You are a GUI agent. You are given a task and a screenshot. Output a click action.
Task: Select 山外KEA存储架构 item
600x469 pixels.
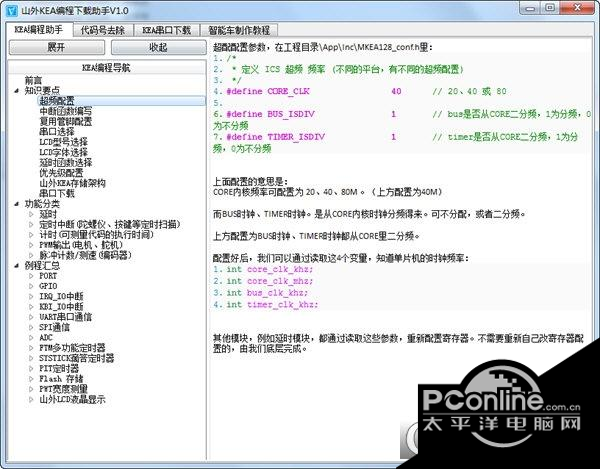coord(72,183)
